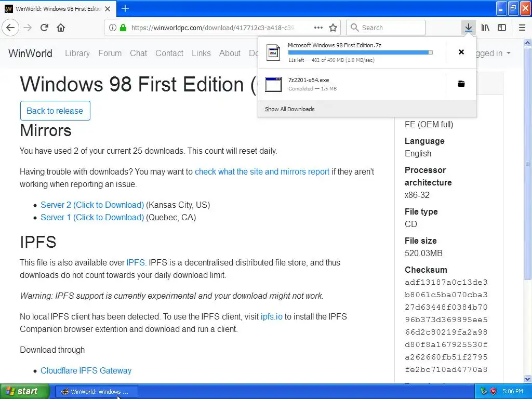Click the page scrollbar down arrow
Image resolution: width=532 pixels, height=399 pixels.
527,379
